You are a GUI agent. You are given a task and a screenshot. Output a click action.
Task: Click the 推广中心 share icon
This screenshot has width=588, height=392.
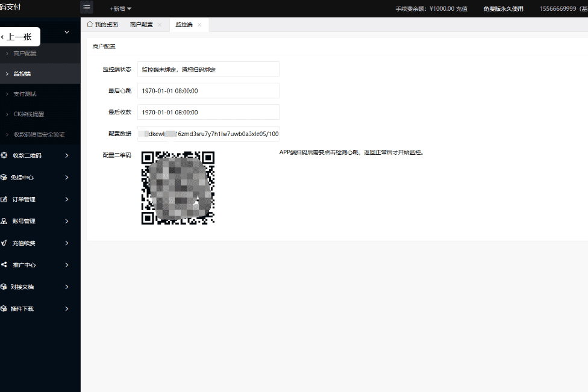coord(4,264)
